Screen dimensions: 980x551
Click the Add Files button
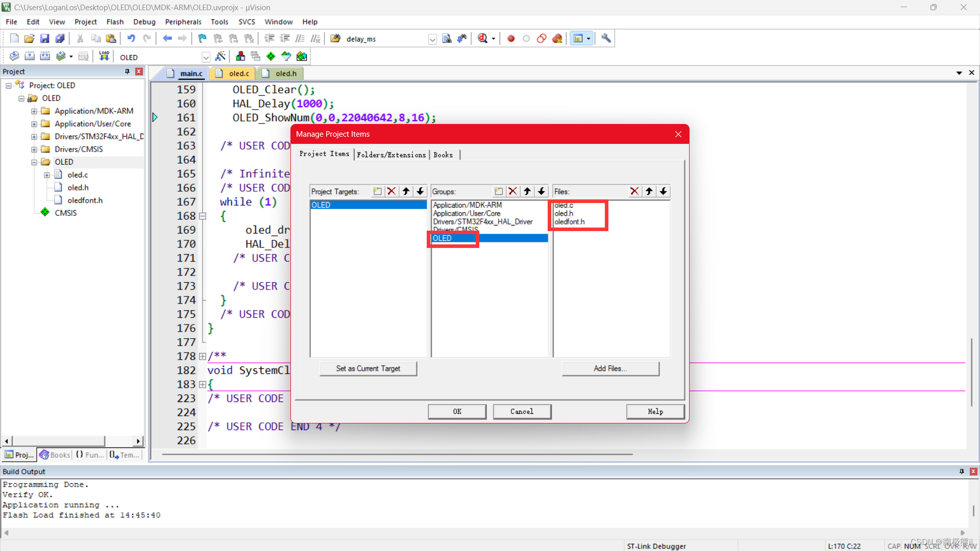tap(610, 368)
